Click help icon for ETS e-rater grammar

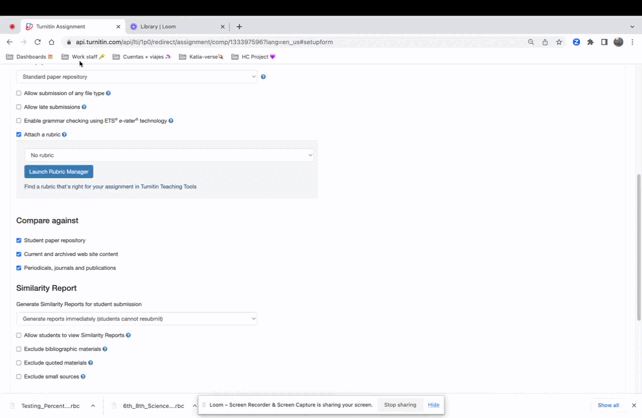point(171,121)
